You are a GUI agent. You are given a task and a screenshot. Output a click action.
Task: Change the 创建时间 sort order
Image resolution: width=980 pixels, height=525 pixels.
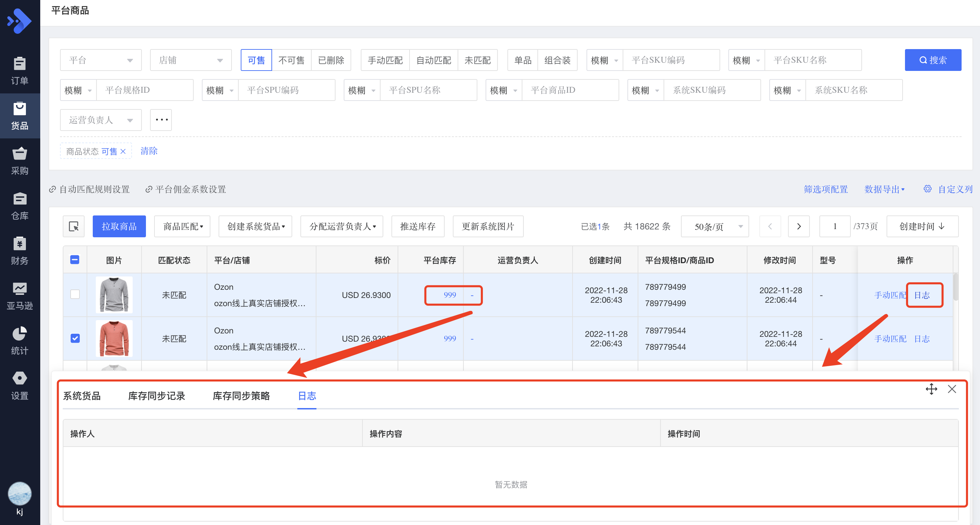pos(922,226)
